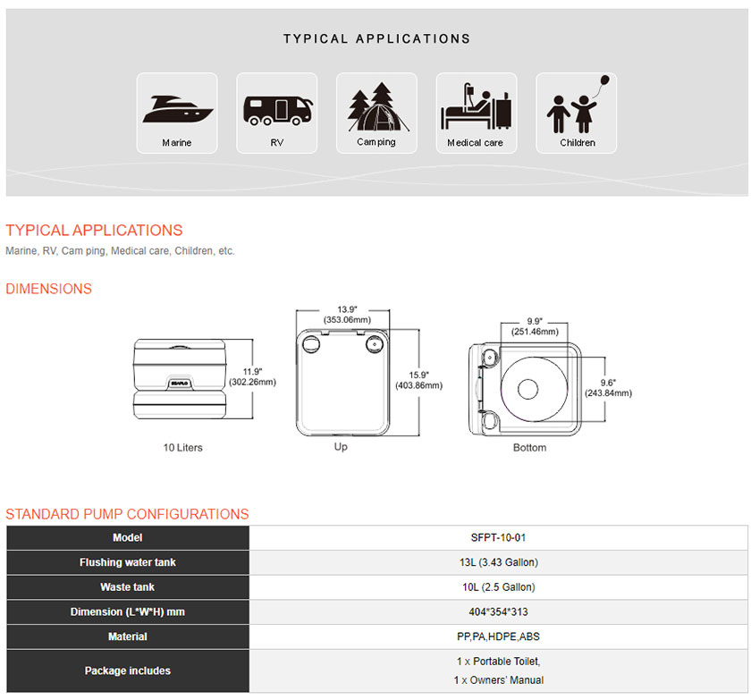This screenshot has width=751, height=700.
Task: Click the 13.9" (353.06mm) width label
Action: coord(347,315)
